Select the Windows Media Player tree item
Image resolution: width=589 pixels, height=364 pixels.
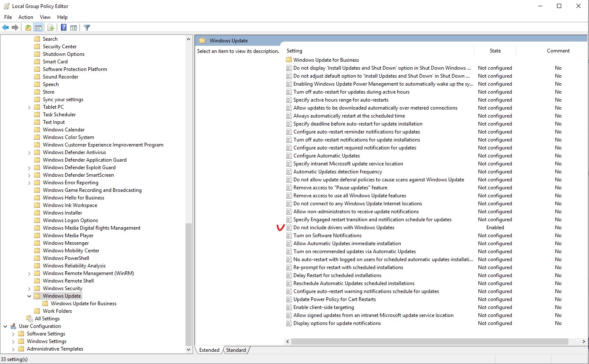68,236
